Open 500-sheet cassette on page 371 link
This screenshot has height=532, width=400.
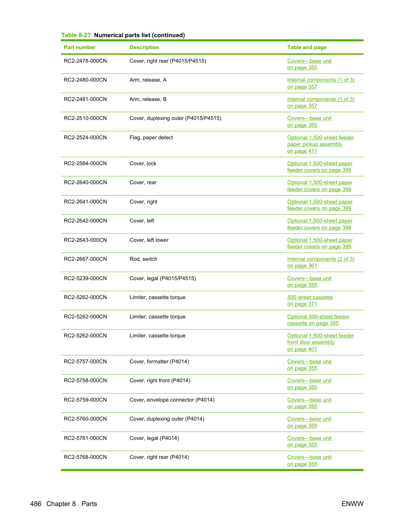click(310, 301)
